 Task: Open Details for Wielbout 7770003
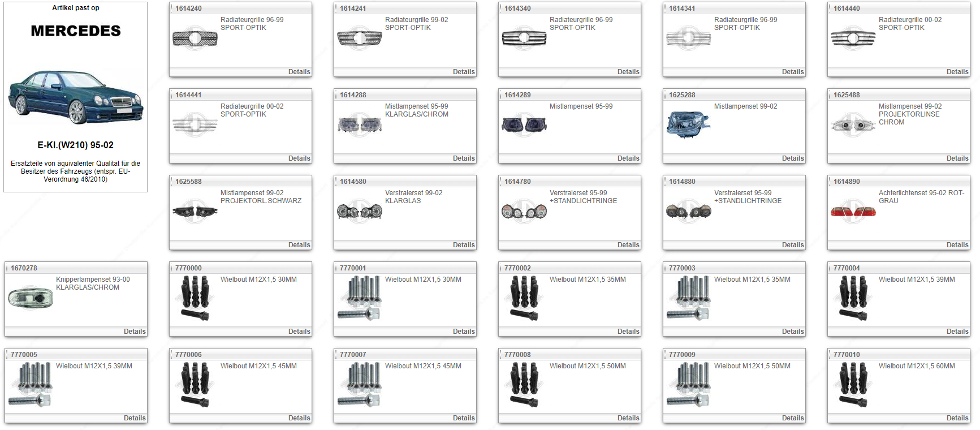(x=793, y=332)
